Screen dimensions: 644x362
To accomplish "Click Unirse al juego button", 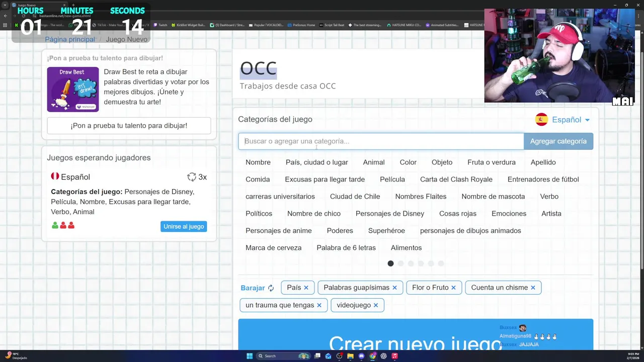I will [x=184, y=227].
